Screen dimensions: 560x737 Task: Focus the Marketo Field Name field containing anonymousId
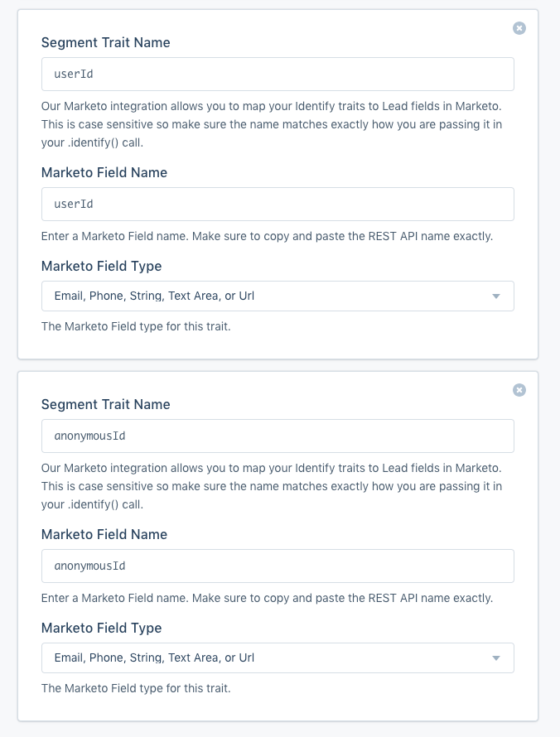pos(278,566)
